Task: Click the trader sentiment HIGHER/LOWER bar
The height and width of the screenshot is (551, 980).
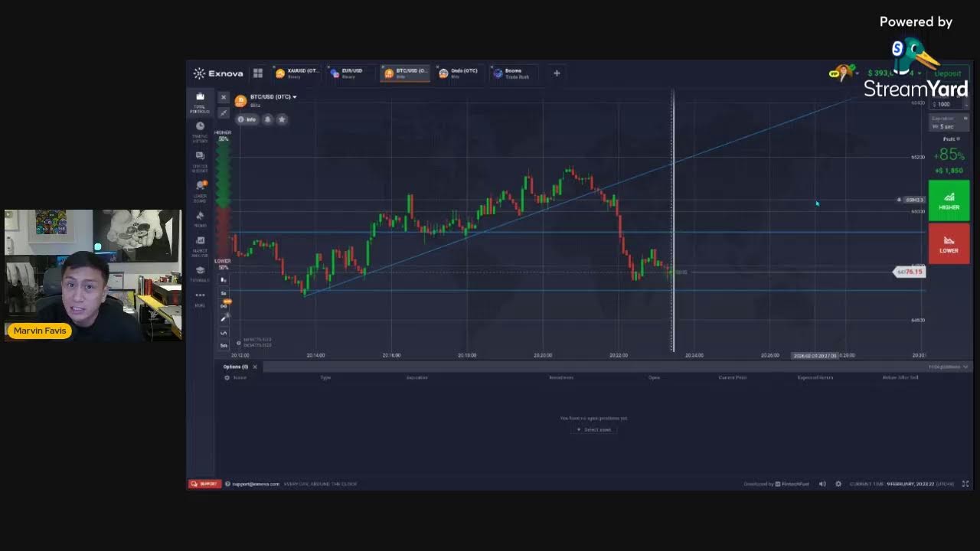Action: pyautogui.click(x=224, y=201)
